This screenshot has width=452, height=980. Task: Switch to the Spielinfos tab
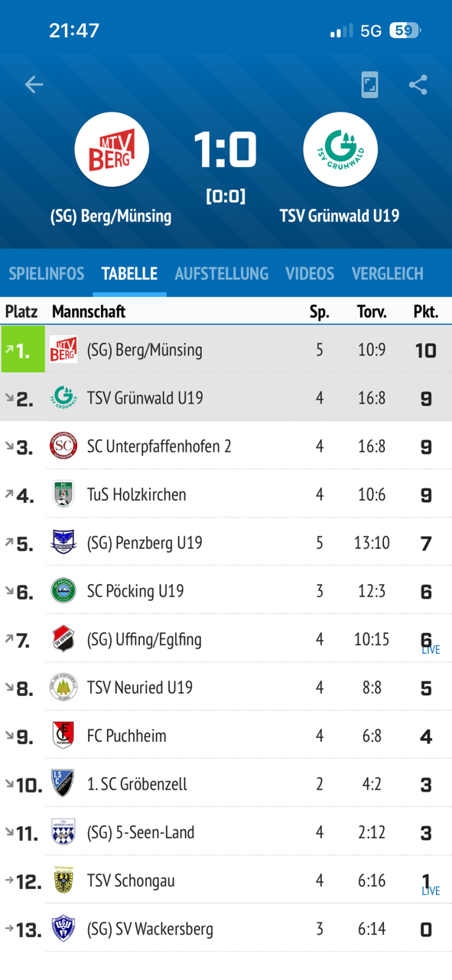(47, 273)
